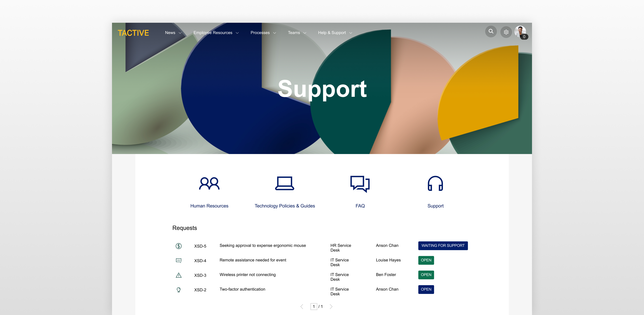This screenshot has height=315, width=644.
Task: Open the Human Resources link
Action: (x=209, y=206)
